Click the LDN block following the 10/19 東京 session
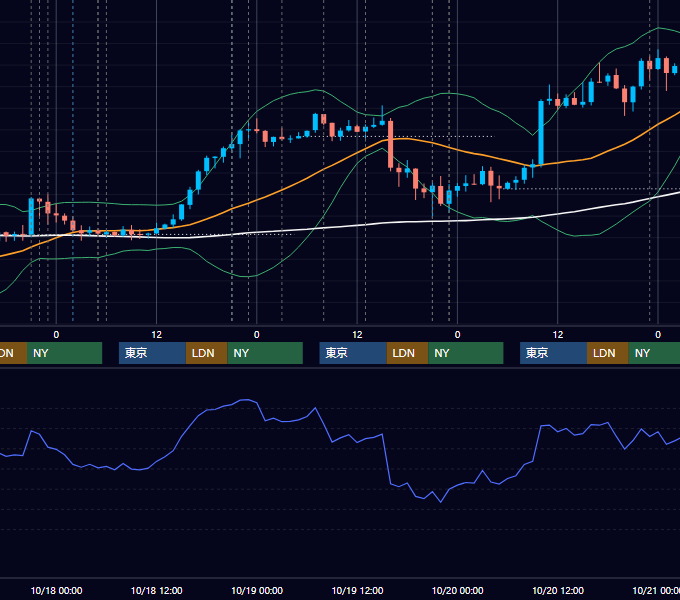The width and height of the screenshot is (680, 600). tap(408, 353)
